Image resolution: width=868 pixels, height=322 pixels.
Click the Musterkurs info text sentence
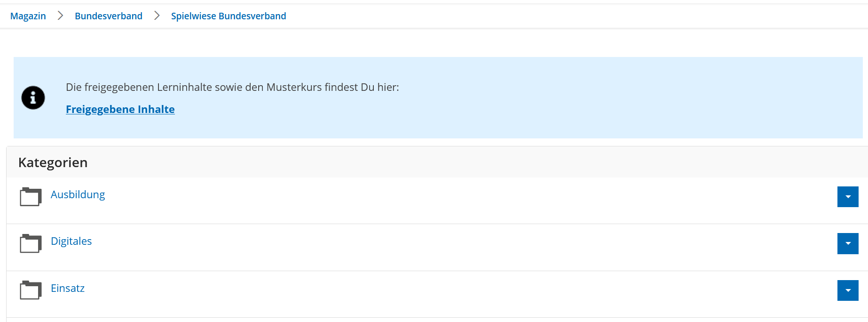(232, 87)
